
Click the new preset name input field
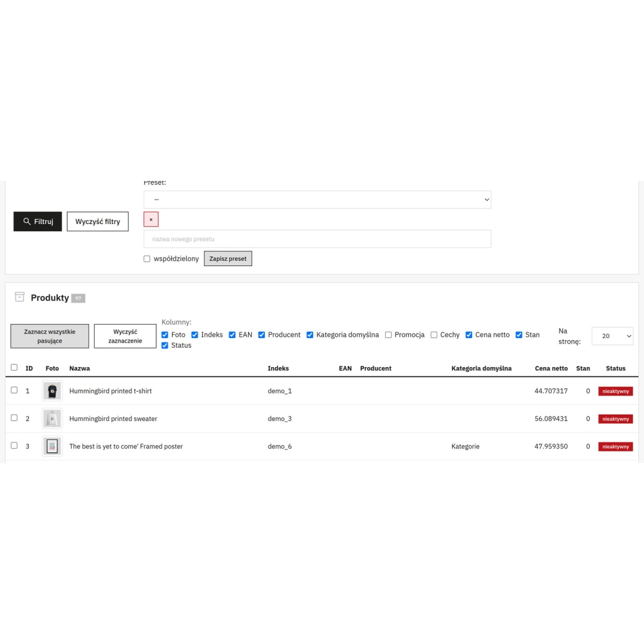coord(317,239)
